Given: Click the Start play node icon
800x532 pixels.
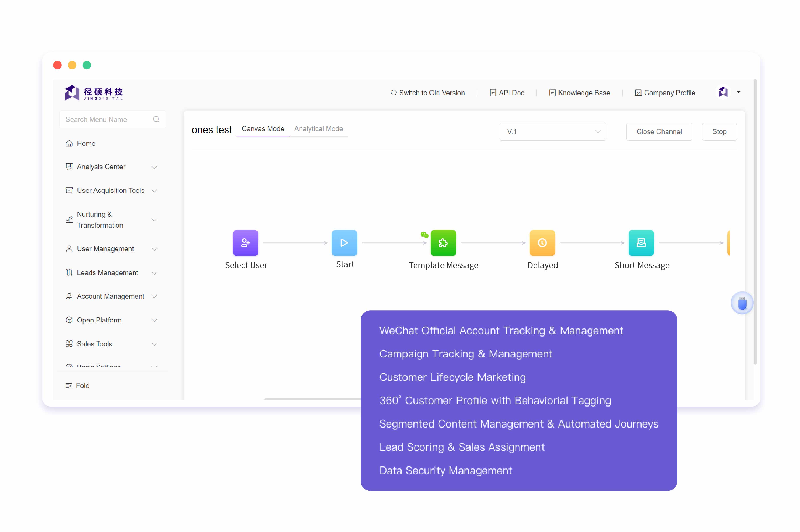Looking at the screenshot, I should [x=344, y=243].
